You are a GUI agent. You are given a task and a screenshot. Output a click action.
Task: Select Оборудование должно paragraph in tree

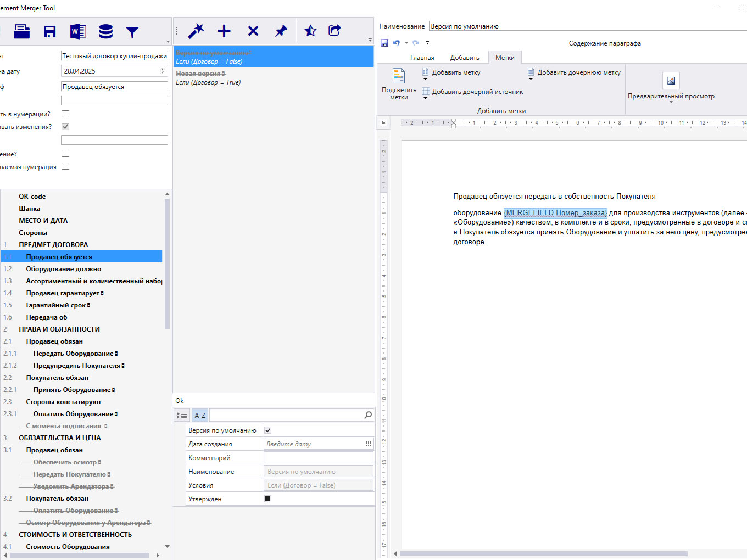64,269
